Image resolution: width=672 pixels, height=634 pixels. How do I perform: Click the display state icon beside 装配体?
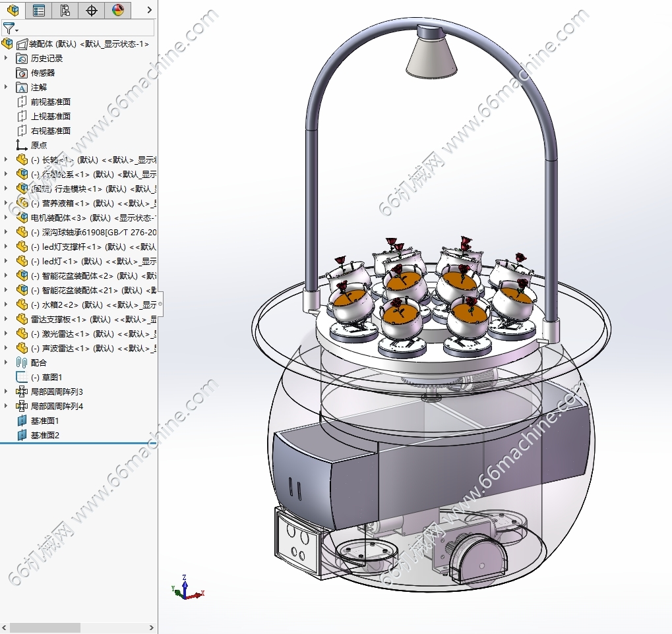pos(21,44)
